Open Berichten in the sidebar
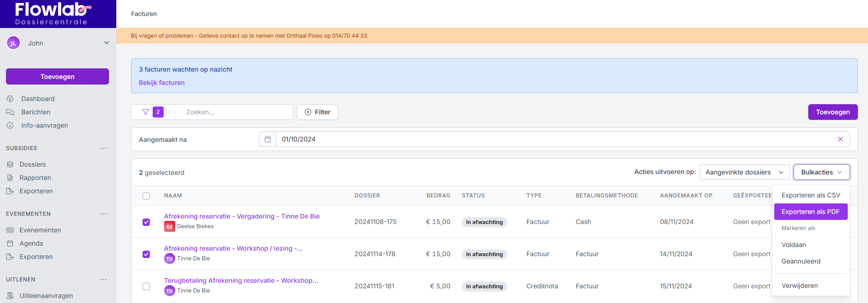Screen dimensions: 868x303 (35, 112)
